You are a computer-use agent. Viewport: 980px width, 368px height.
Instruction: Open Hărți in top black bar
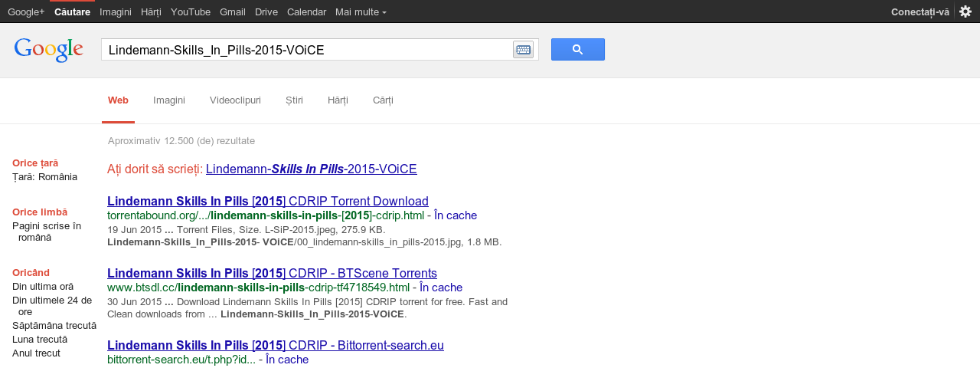coord(151,11)
